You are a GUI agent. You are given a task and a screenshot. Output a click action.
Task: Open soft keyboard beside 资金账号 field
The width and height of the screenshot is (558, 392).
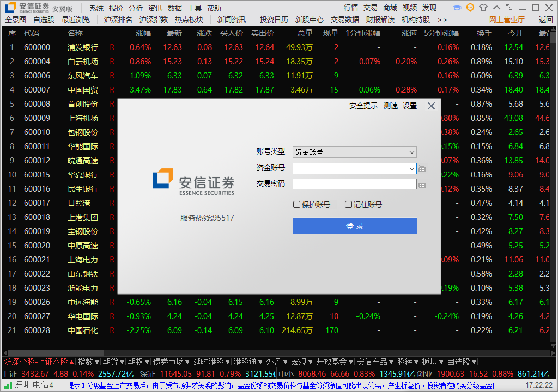(x=422, y=169)
